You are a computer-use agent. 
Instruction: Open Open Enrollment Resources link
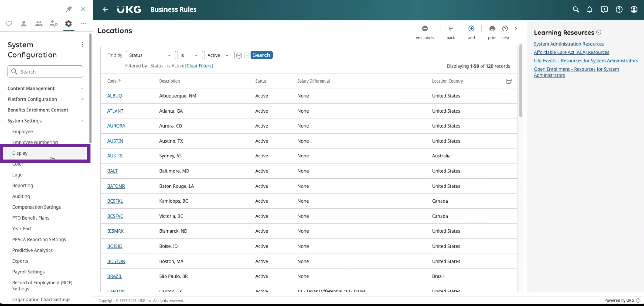coord(577,72)
